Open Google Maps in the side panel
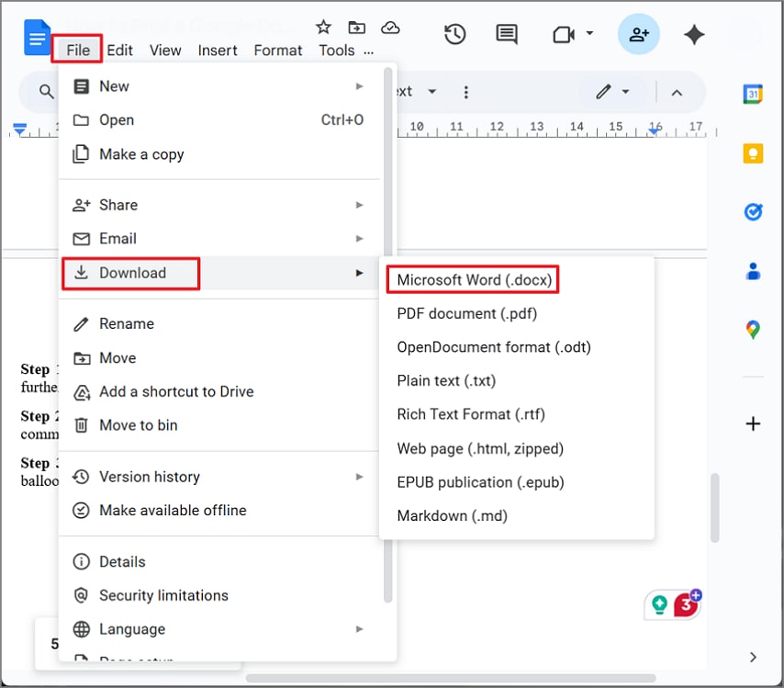This screenshot has height=688, width=784. [753, 330]
